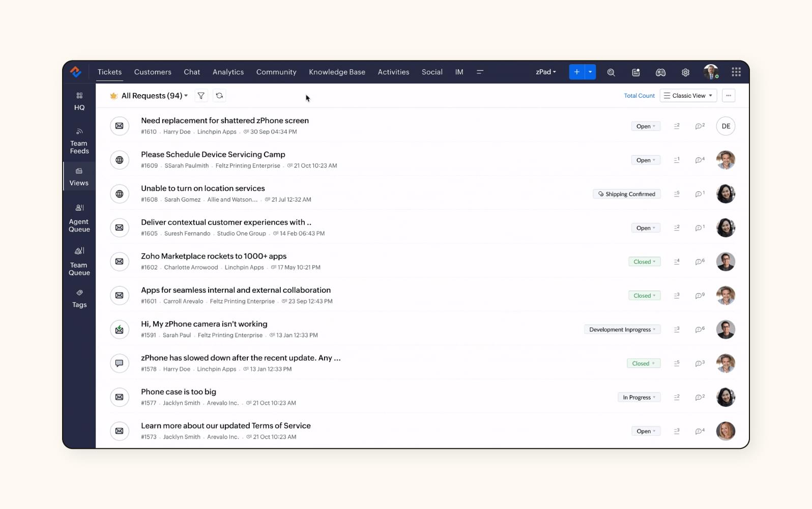Click the filter funnel icon

pos(201,96)
